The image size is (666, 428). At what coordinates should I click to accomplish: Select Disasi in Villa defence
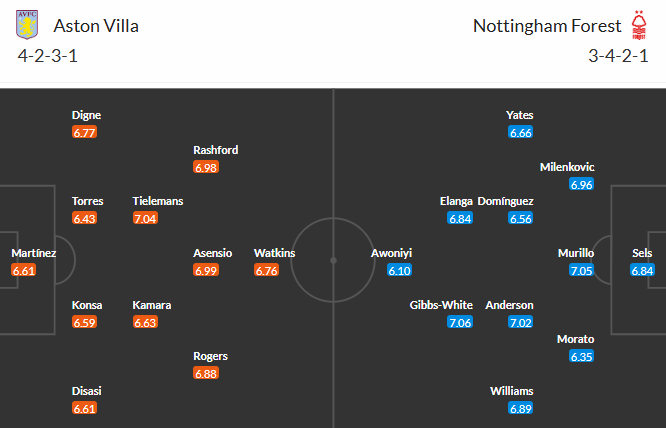pos(87,391)
